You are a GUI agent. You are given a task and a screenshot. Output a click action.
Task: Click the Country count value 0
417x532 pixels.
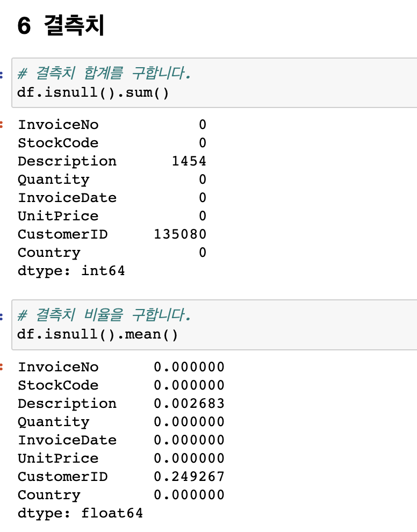point(203,253)
